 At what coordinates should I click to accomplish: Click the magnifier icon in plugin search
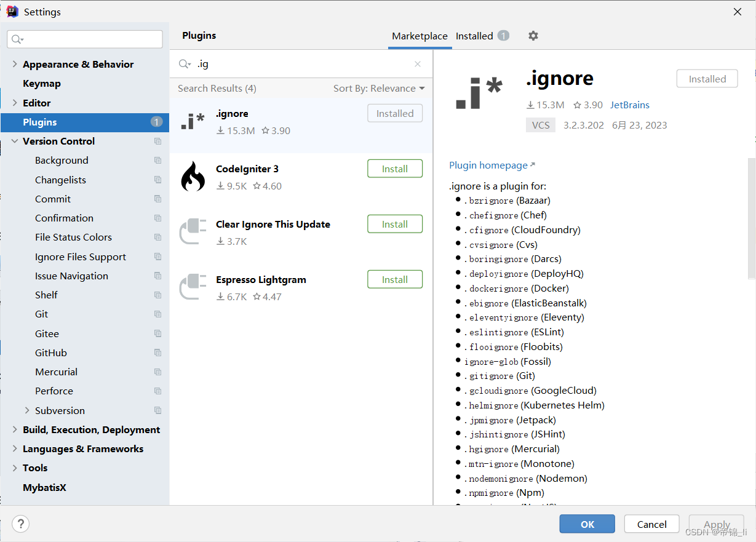click(x=185, y=64)
